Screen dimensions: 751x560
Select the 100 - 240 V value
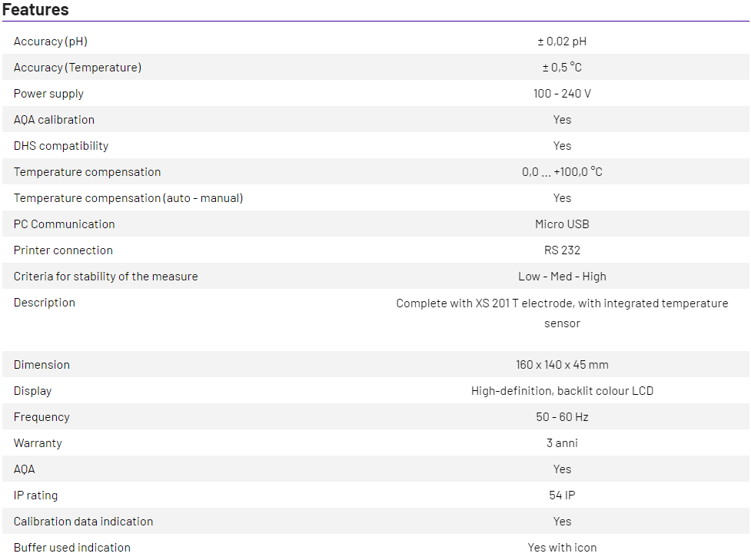(x=562, y=94)
